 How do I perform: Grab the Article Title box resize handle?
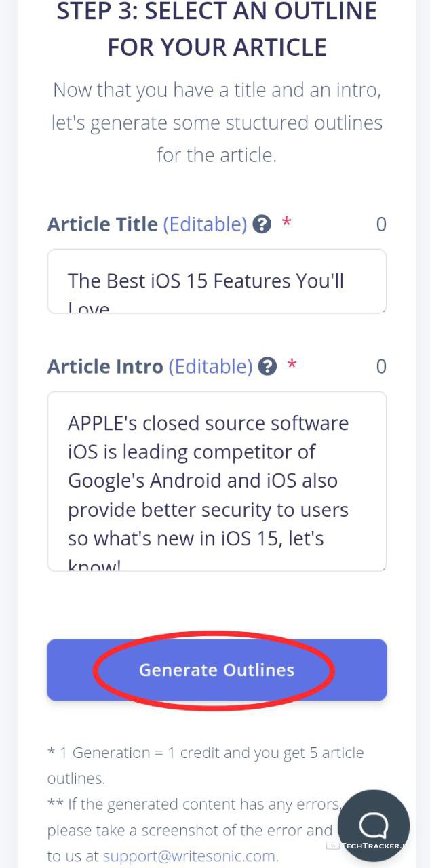tap(383, 309)
